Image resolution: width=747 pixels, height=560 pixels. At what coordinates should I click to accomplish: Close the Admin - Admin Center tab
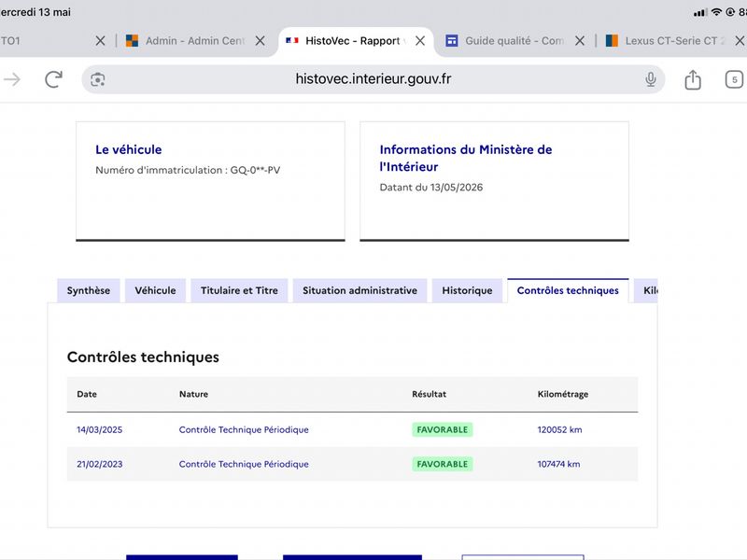(x=260, y=41)
